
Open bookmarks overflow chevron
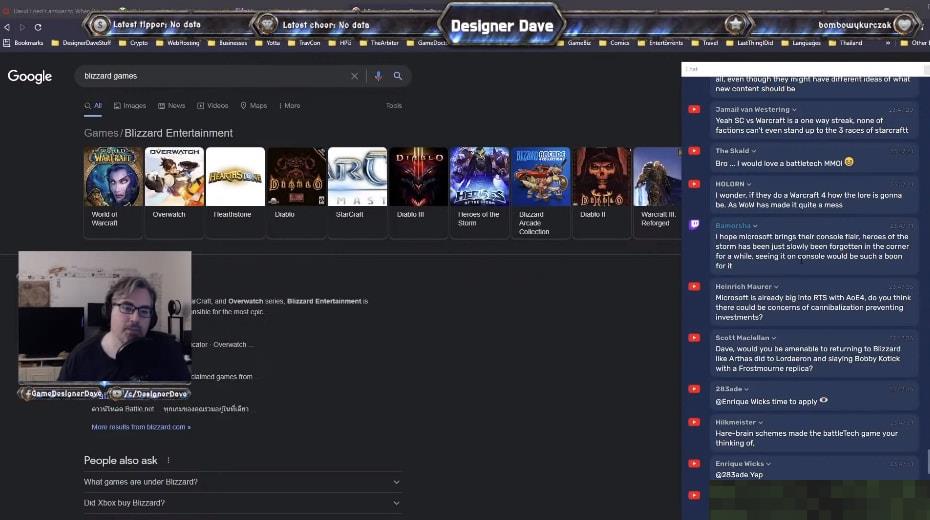(887, 43)
